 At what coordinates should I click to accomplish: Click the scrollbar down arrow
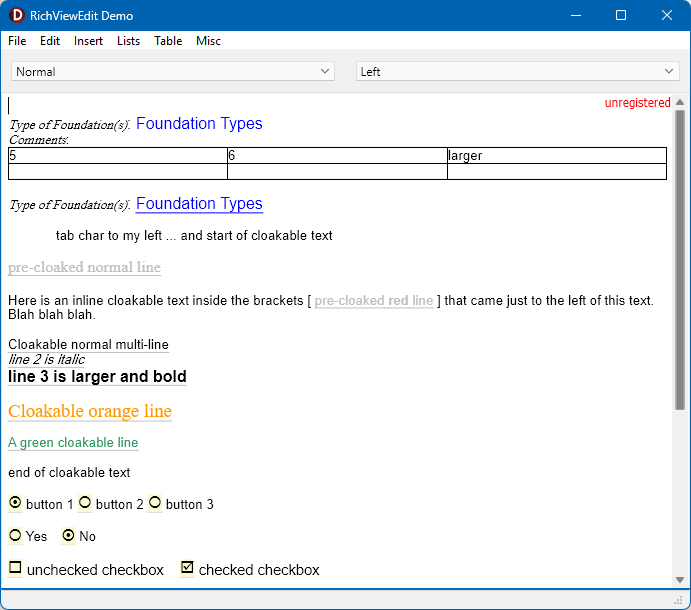coord(680,580)
